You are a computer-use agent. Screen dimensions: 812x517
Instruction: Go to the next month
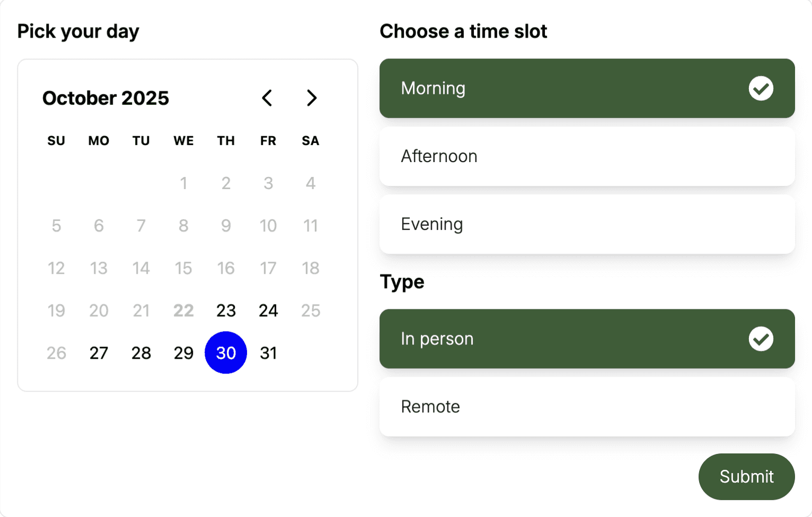tap(312, 98)
